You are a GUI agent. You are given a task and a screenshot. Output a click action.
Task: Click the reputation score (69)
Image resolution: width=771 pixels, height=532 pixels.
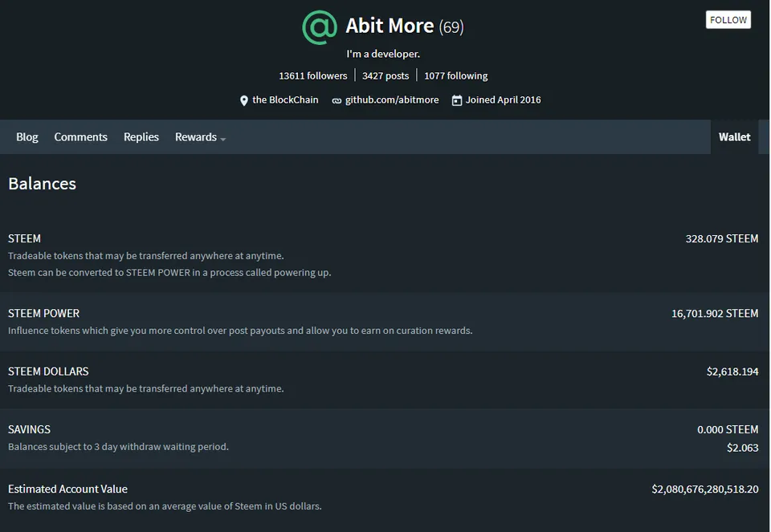coord(451,26)
